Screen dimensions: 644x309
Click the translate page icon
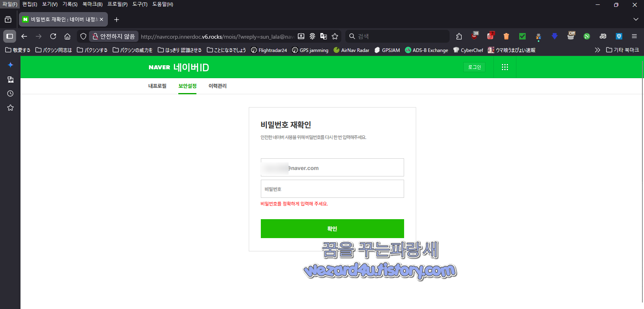pyautogui.click(x=324, y=36)
